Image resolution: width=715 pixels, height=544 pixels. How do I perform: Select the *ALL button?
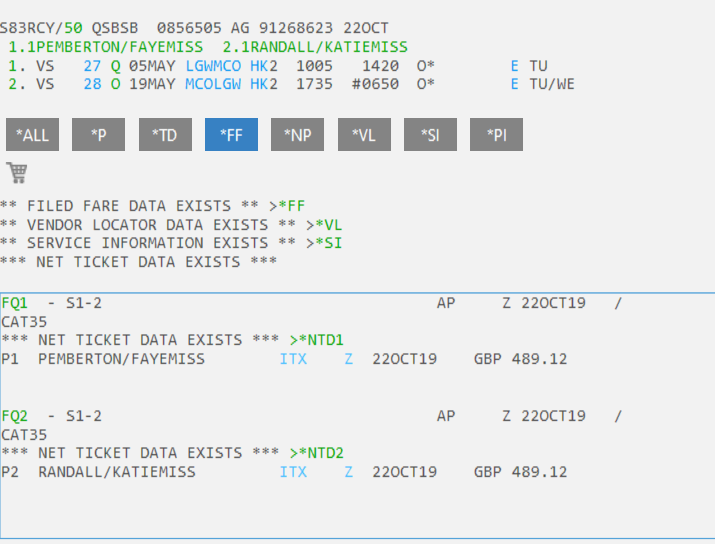(32, 135)
